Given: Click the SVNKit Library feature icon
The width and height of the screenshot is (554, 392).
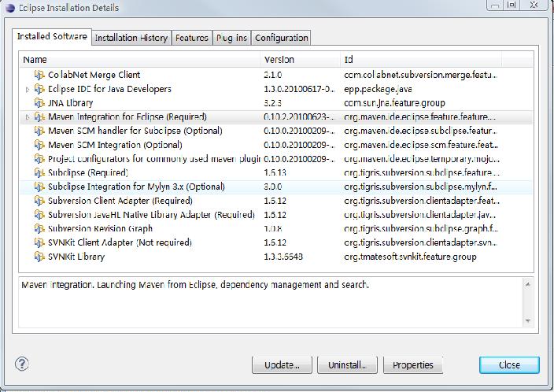Looking at the screenshot, I should click(39, 257).
